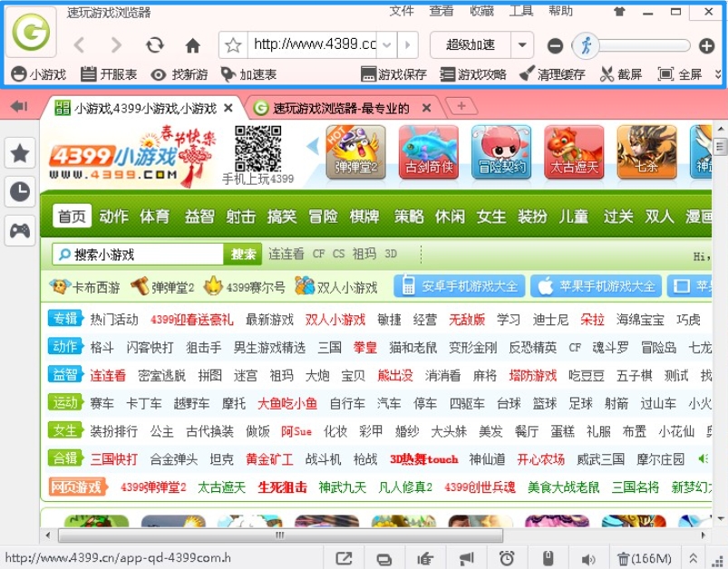This screenshot has width=728, height=569.
Task: Open the 查看 menu
Action: point(442,10)
